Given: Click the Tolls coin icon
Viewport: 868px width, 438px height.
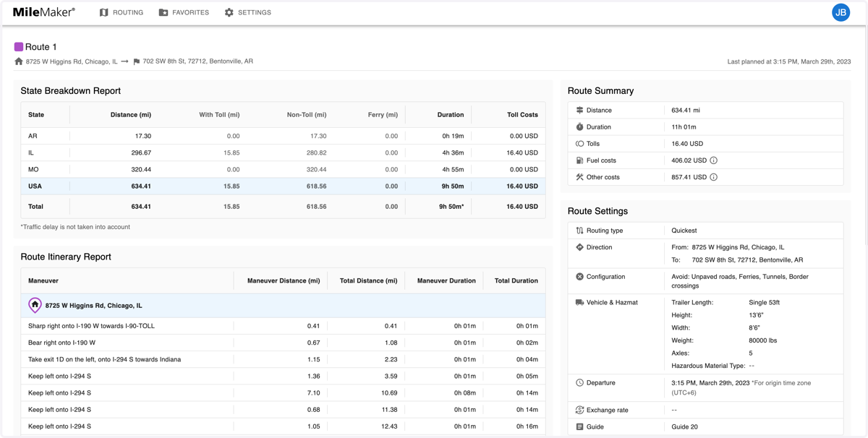Looking at the screenshot, I should click(x=579, y=143).
